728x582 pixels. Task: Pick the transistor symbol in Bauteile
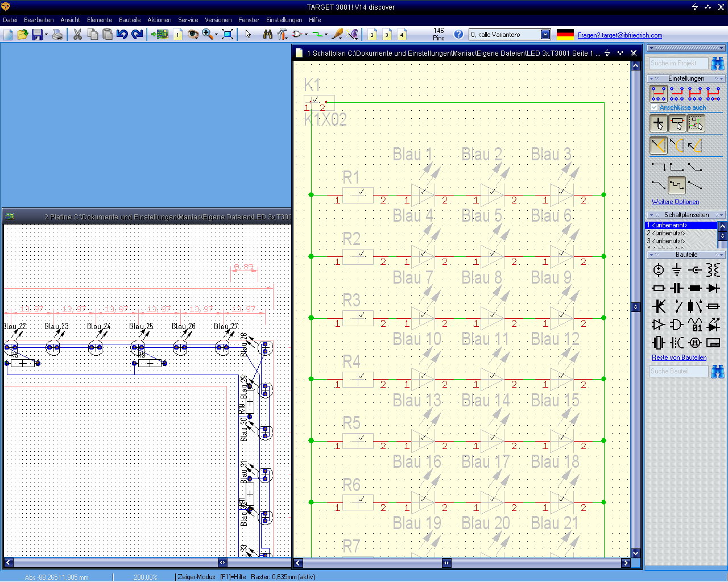click(x=658, y=307)
